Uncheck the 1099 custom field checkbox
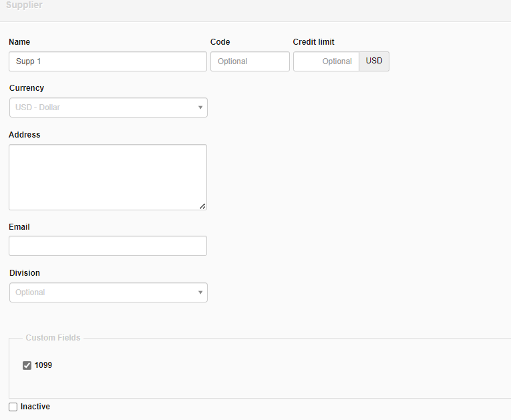 tap(27, 366)
